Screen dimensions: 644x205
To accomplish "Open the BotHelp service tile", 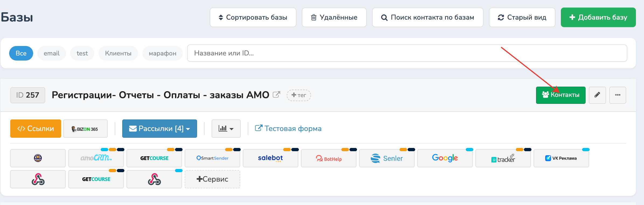I will click(328, 158).
